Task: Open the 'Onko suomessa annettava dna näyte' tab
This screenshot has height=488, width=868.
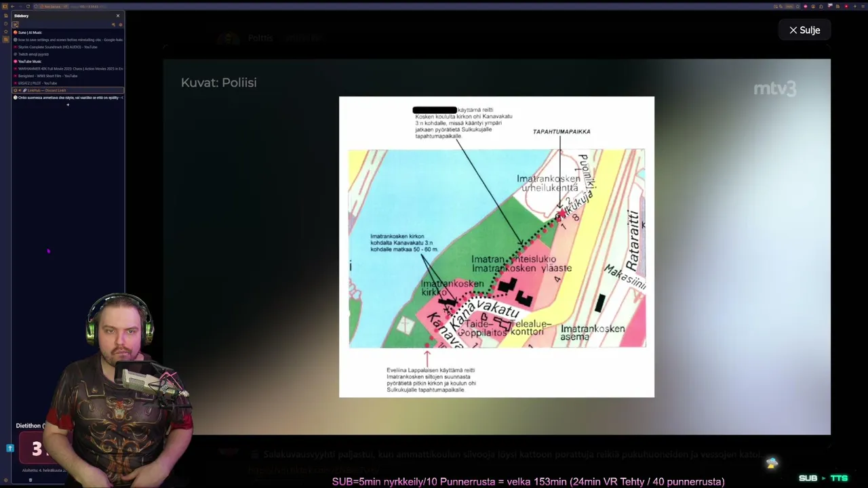Action: pyautogui.click(x=68, y=98)
